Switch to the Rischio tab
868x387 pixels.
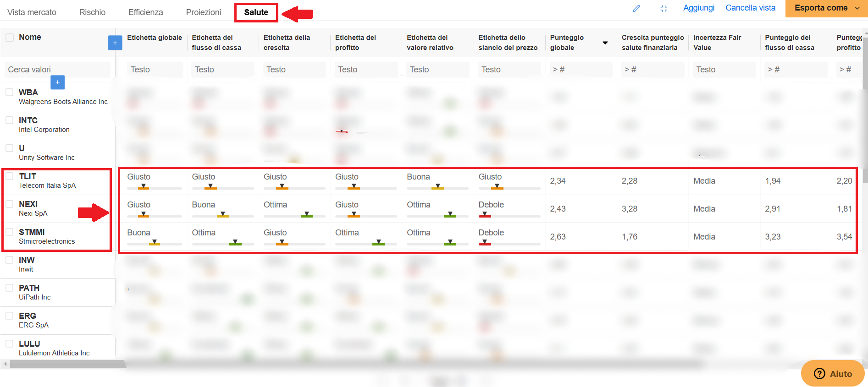pyautogui.click(x=92, y=12)
